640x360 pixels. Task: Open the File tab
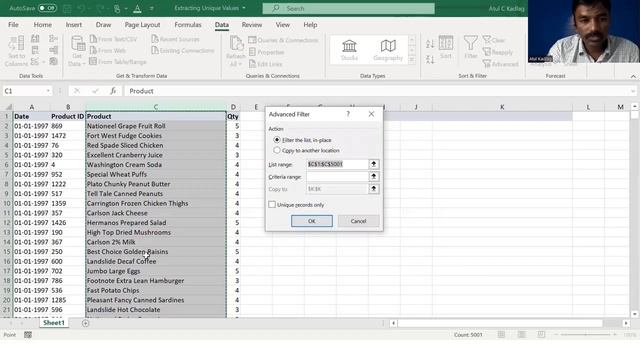(13, 24)
